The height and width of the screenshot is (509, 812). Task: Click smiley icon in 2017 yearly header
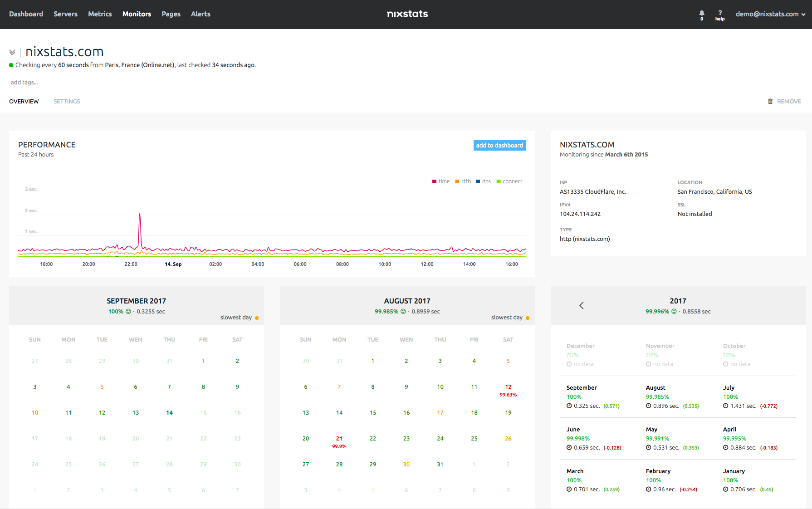pos(674,311)
